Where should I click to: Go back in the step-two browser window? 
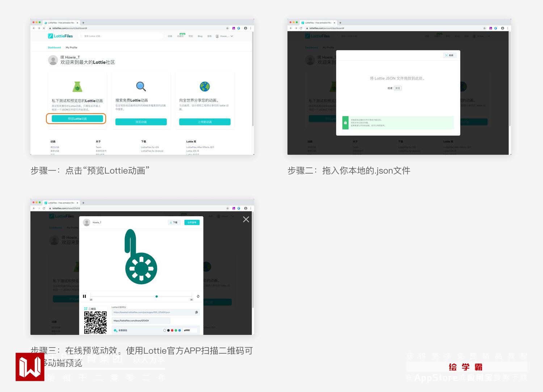(x=291, y=28)
